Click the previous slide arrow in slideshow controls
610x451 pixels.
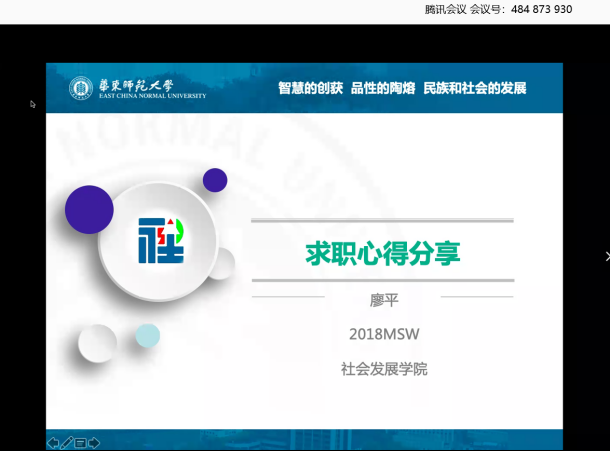pyautogui.click(x=53, y=442)
